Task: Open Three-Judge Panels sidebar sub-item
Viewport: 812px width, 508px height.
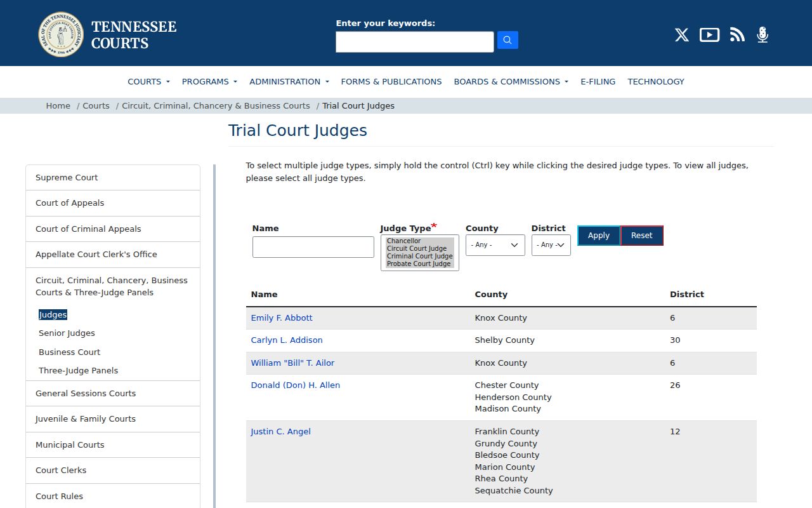Action: 78,371
